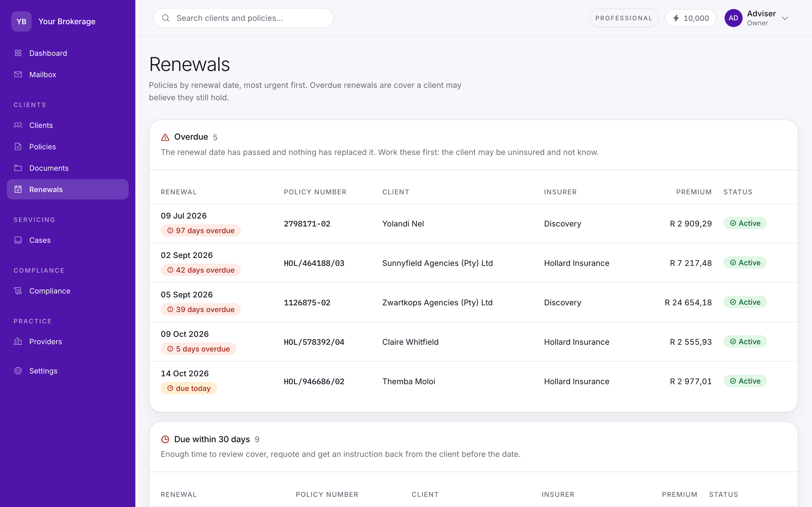Select the Clients people icon
The image size is (812, 507).
pyautogui.click(x=18, y=125)
